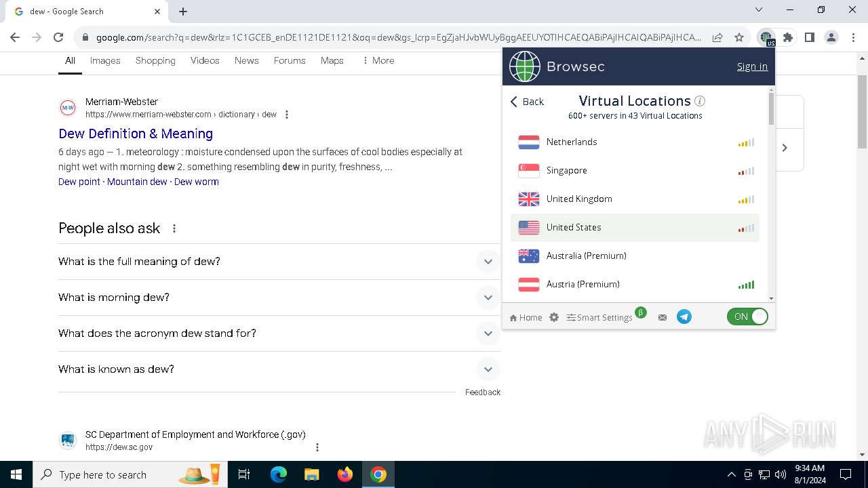Click Task View button on taskbar
Image resolution: width=868 pixels, height=488 pixels.
pyautogui.click(x=244, y=474)
